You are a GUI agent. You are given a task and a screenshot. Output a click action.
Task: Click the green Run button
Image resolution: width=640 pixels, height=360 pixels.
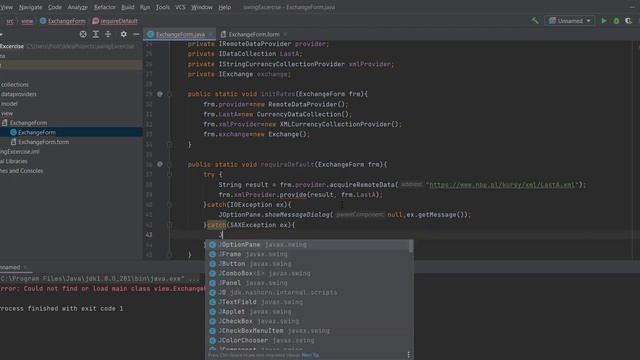604,20
